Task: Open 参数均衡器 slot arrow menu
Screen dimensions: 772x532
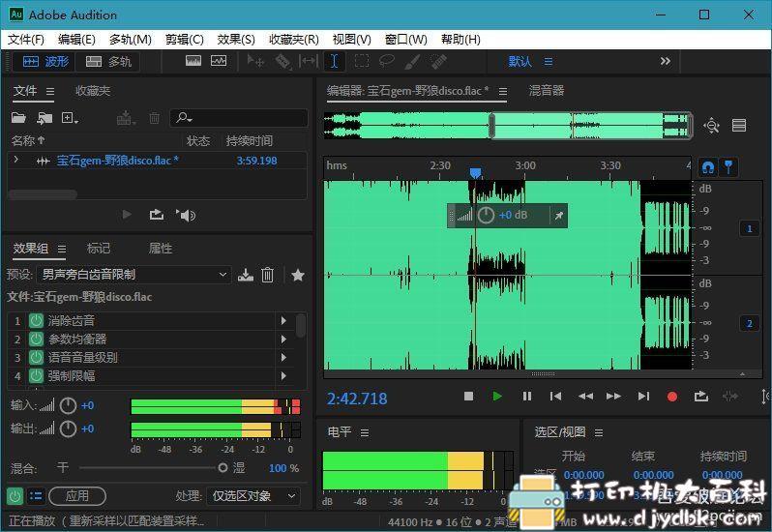Action: pos(283,340)
